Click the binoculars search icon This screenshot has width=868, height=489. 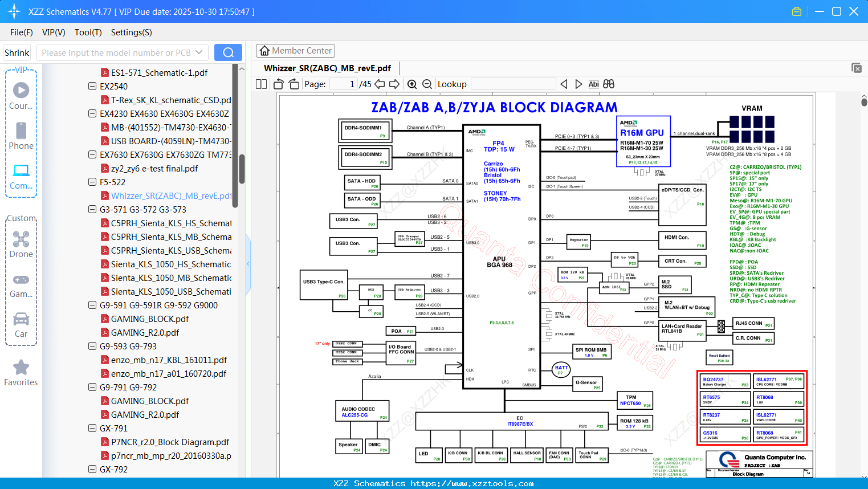[609, 84]
